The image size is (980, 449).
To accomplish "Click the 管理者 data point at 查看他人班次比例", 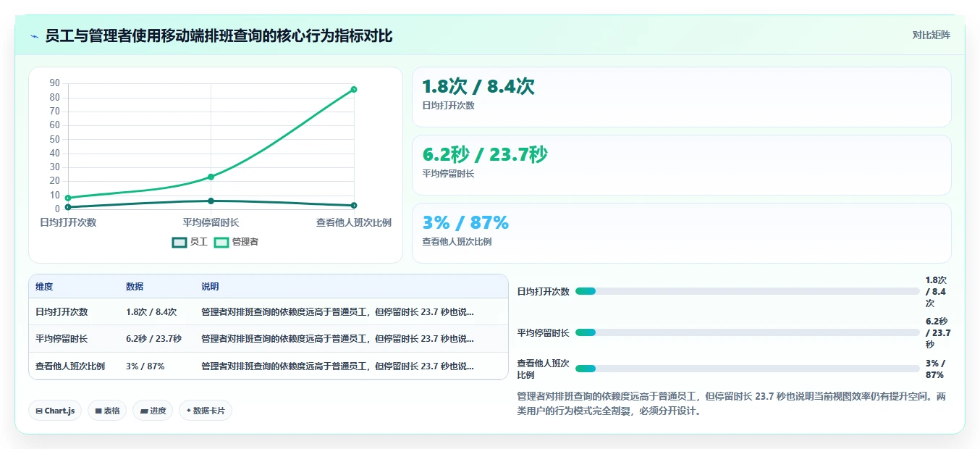I will 354,89.
